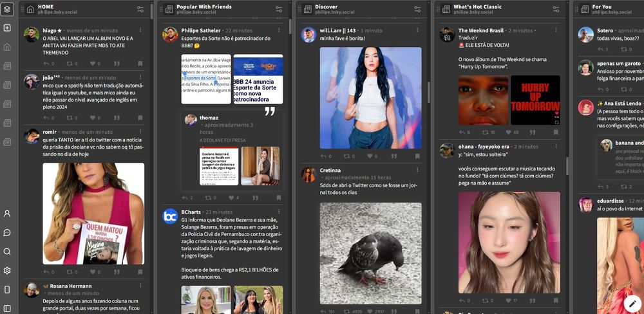The width and height of the screenshot is (644, 314).
Task: Open the decks stack icon in the sidebar
Action: [x=7, y=10]
